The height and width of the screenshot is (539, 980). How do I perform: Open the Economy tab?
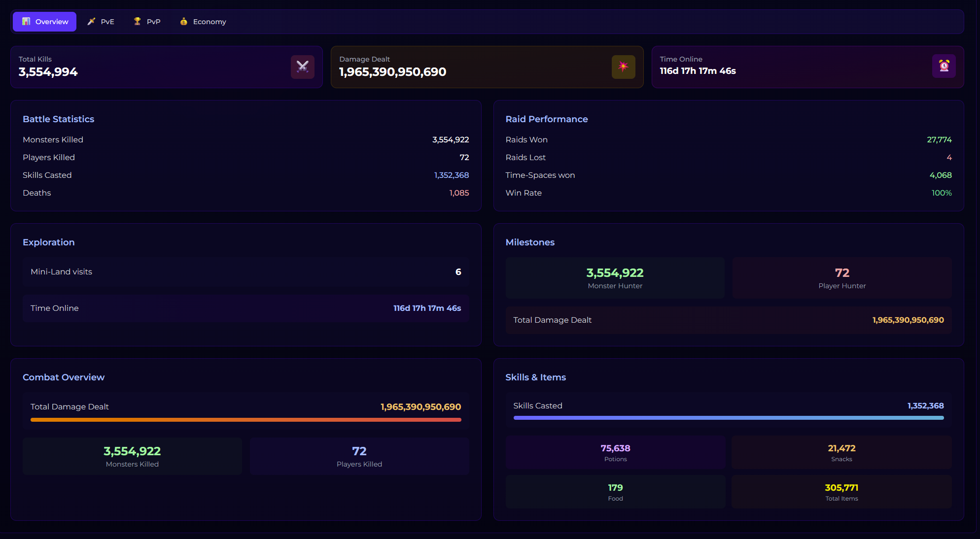203,22
